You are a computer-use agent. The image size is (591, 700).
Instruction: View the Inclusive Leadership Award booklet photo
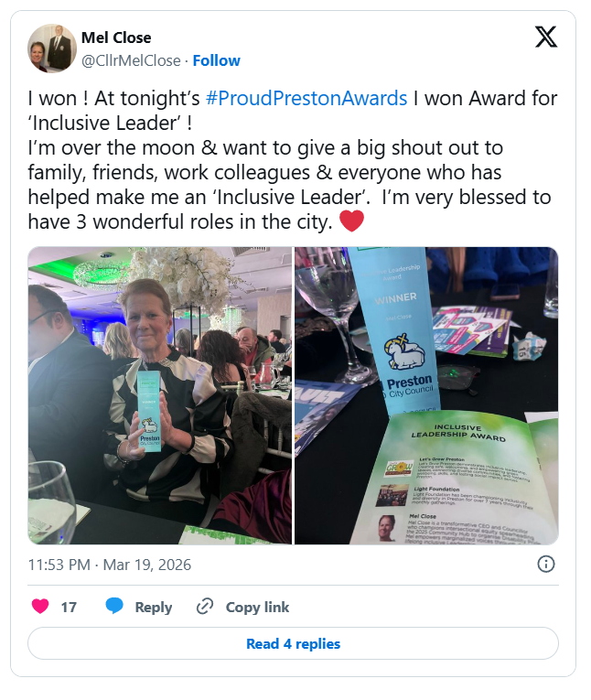(x=426, y=395)
